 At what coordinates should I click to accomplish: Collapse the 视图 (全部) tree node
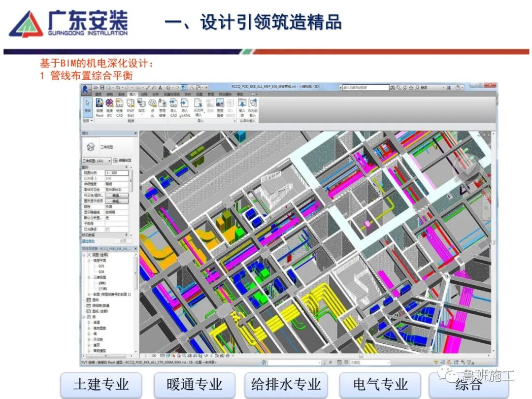(84, 255)
